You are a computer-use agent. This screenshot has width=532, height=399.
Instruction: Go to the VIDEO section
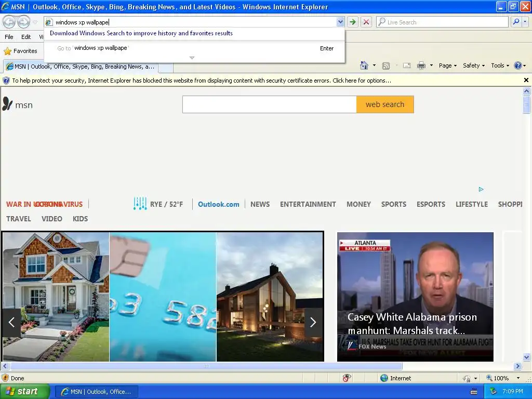click(x=52, y=219)
